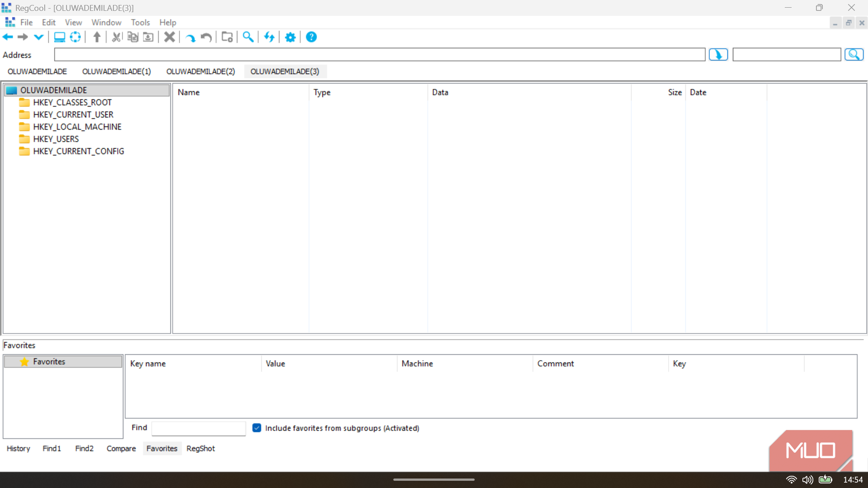Click the dashed circle target toolbar icon

(75, 37)
